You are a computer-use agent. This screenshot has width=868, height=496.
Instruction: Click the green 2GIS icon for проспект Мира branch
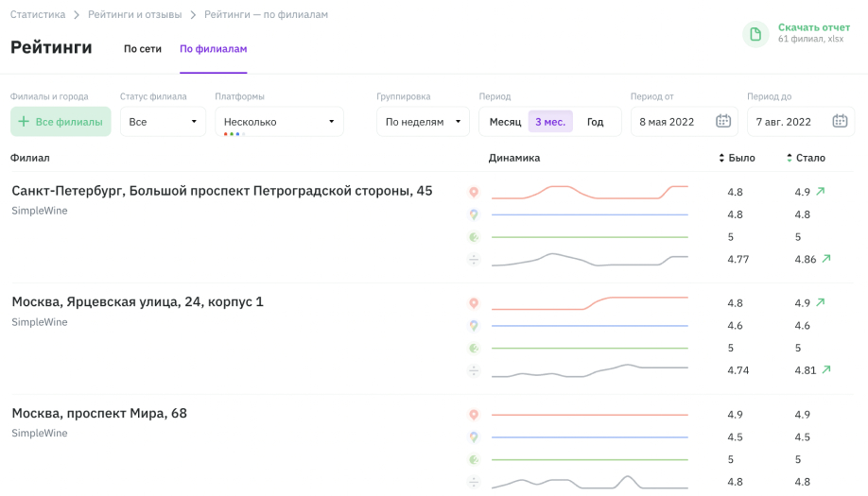[x=474, y=459]
